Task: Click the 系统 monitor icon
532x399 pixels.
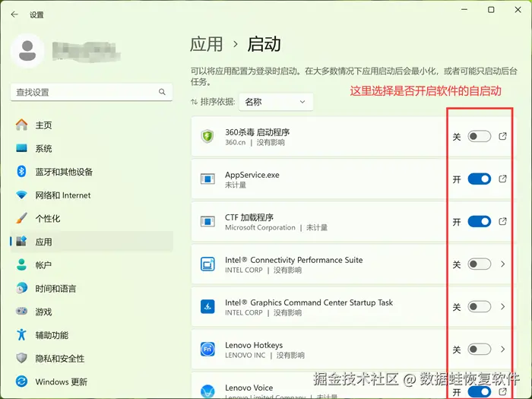Action: 22,148
